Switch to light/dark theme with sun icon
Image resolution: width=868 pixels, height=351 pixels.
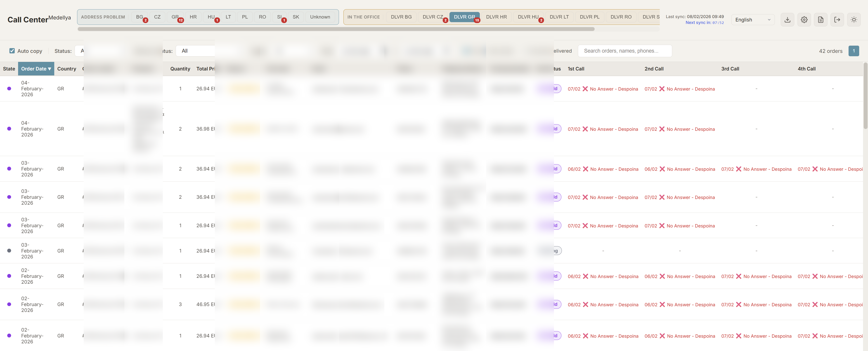pyautogui.click(x=854, y=19)
